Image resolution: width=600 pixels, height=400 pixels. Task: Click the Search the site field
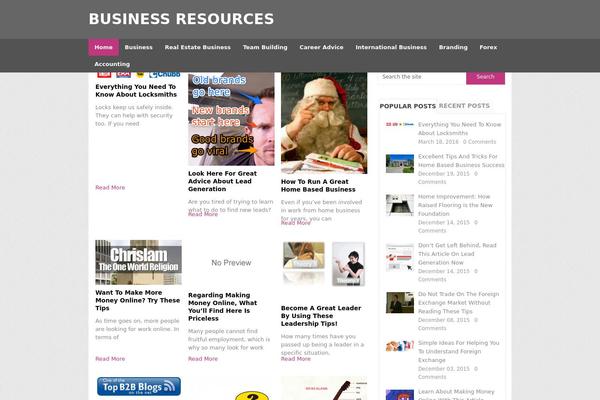[x=422, y=77]
